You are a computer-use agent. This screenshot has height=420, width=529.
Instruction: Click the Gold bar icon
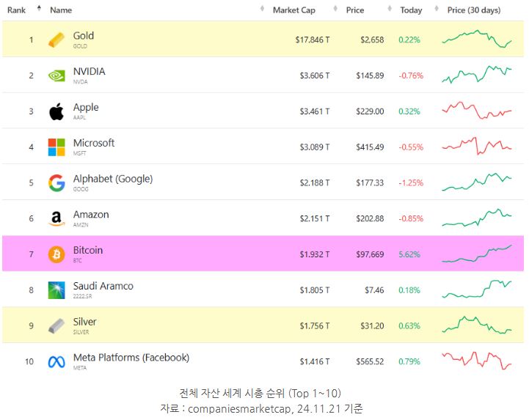pos(56,40)
